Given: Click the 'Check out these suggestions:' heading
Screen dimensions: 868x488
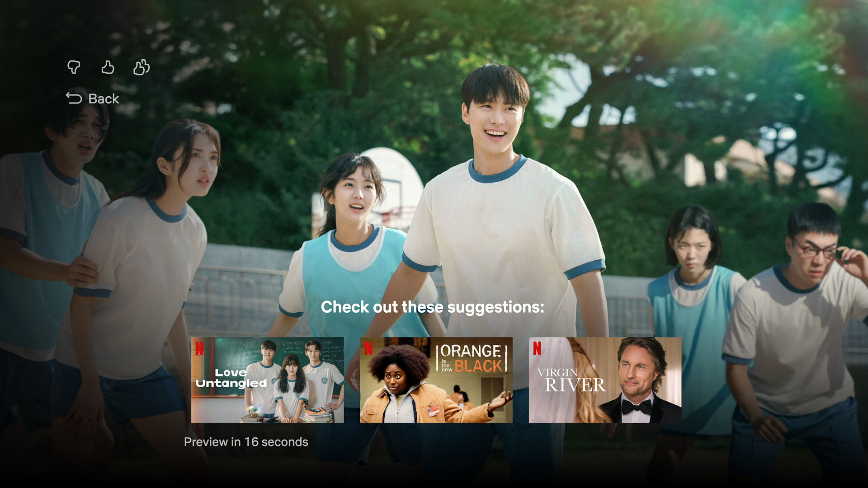Looking at the screenshot, I should 432,307.
